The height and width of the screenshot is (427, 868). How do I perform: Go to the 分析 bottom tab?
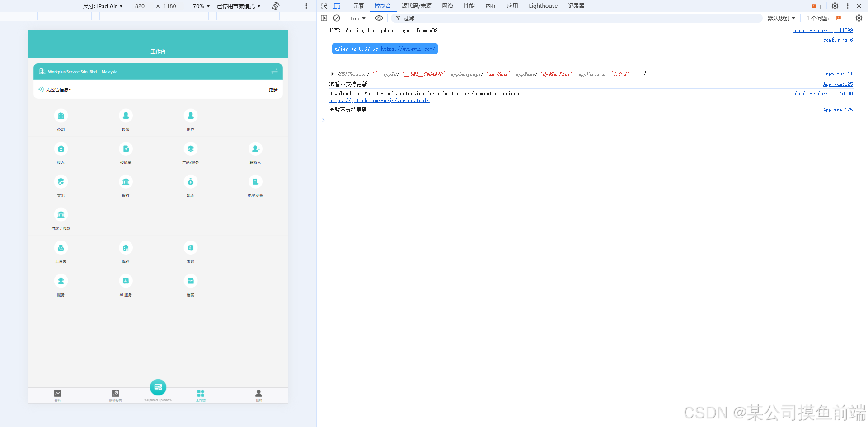57,396
